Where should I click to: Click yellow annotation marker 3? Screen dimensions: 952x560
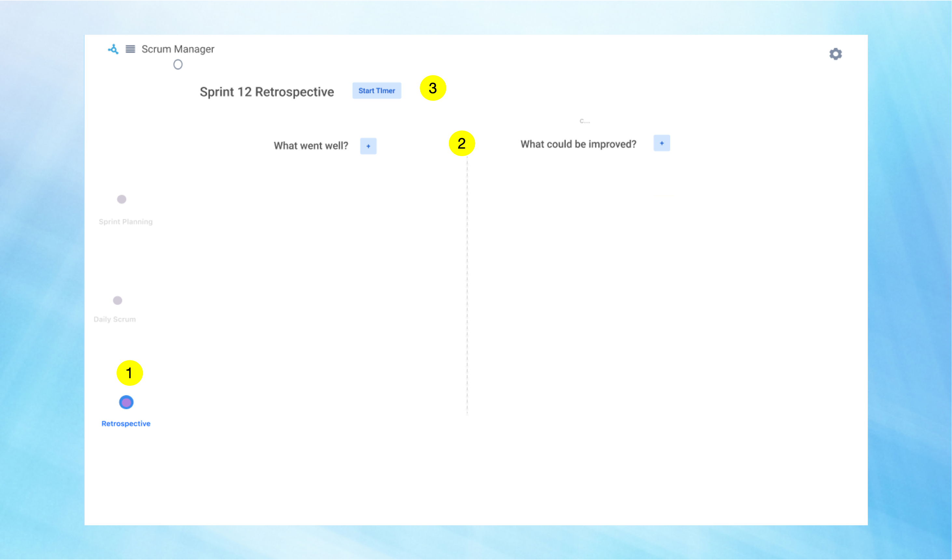pyautogui.click(x=433, y=88)
